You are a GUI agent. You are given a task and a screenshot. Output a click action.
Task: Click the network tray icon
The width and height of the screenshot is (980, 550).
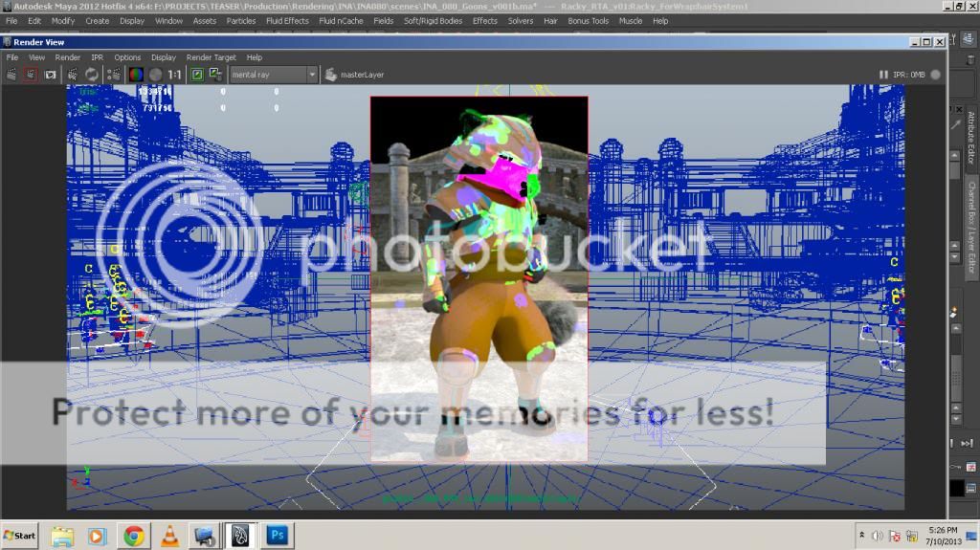pos(912,536)
